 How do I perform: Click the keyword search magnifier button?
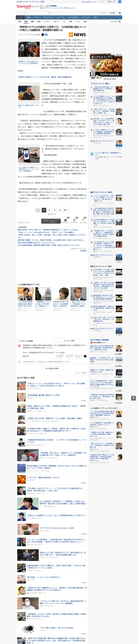[49, 13]
